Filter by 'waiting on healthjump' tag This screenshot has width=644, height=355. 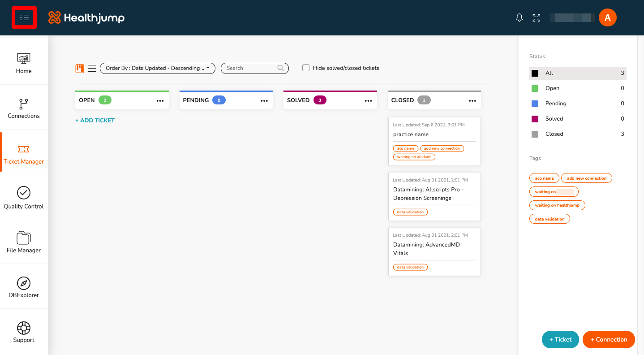pos(557,205)
